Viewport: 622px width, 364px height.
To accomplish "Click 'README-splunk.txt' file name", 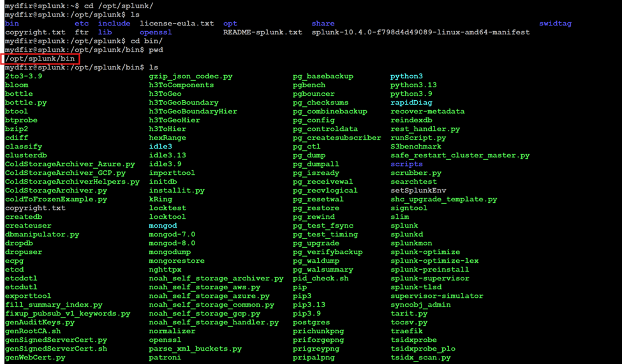I will tap(263, 32).
